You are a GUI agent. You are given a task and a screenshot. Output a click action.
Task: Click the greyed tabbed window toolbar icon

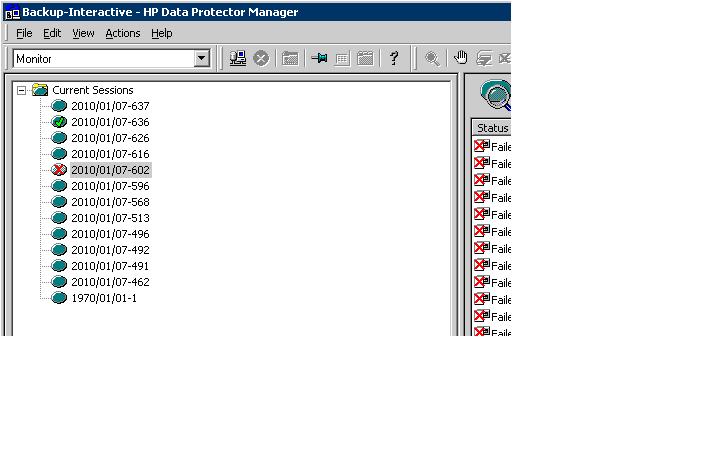point(365,58)
